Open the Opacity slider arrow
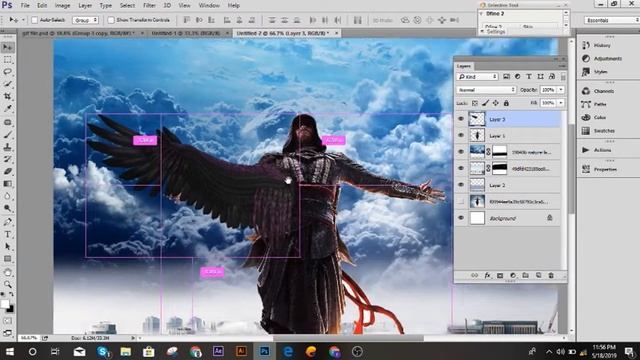 (x=561, y=89)
